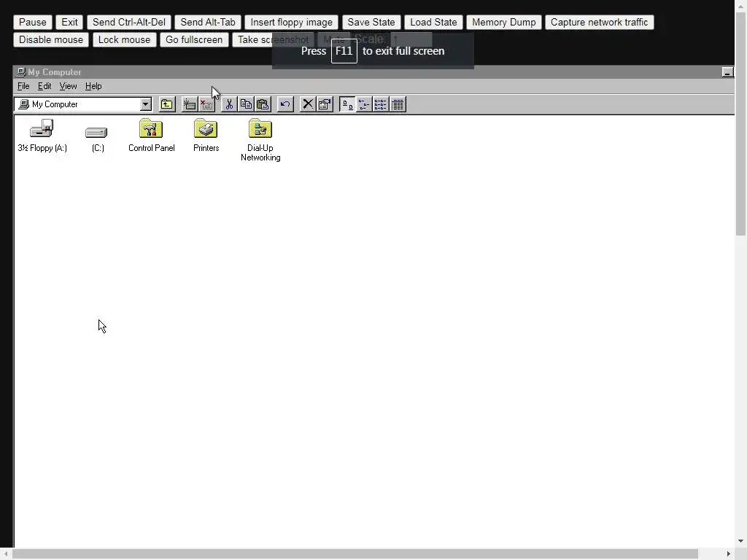
Task: Switch to Small Icons view
Action: [x=364, y=104]
